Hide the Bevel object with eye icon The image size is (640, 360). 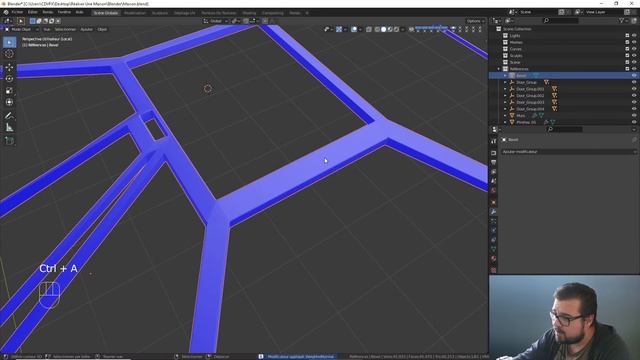pyautogui.click(x=634, y=76)
